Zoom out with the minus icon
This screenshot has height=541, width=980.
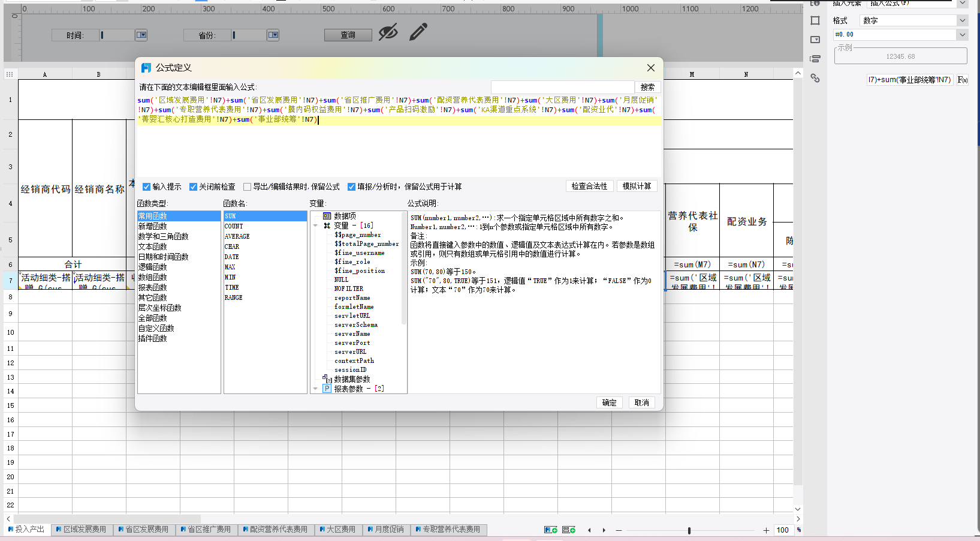[x=619, y=530]
